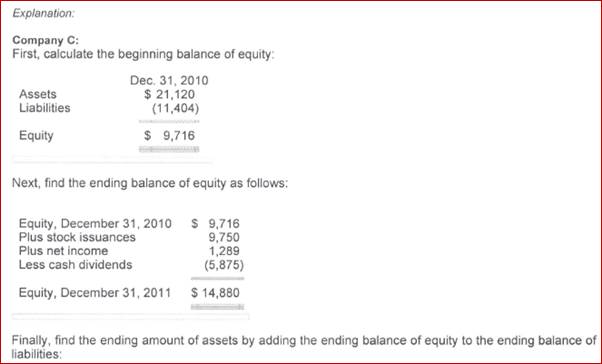The image size is (602, 364).
Task: Click the 'Finally, find the ending amount' paragraph
Action: coord(304,347)
